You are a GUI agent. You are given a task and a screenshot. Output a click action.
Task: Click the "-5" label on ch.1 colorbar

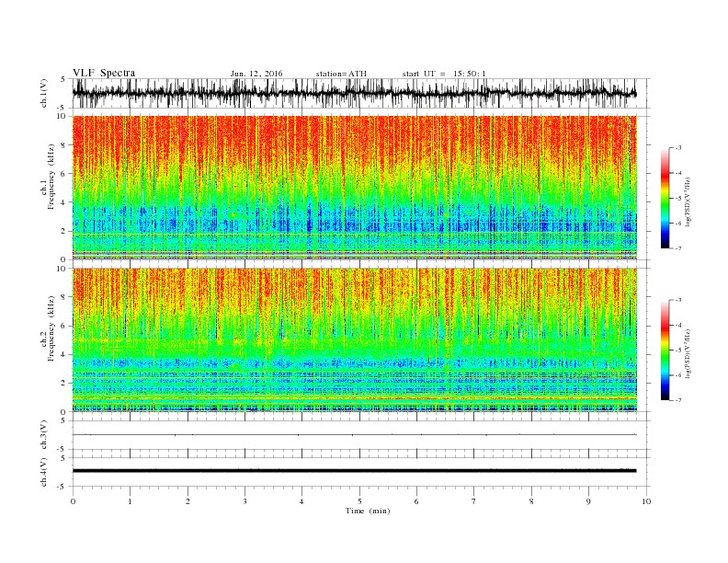pos(677,199)
